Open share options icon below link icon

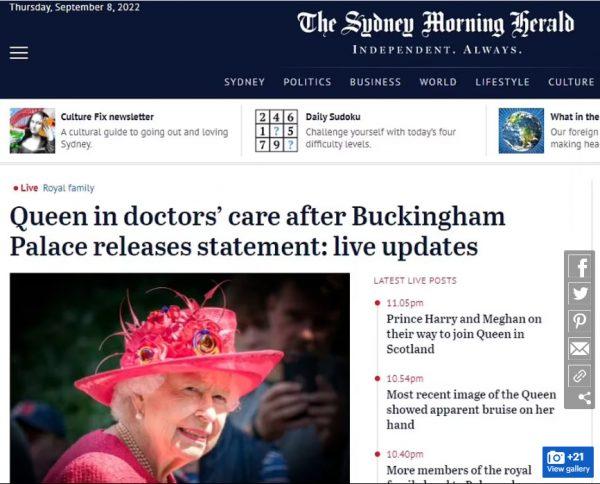pyautogui.click(x=584, y=399)
